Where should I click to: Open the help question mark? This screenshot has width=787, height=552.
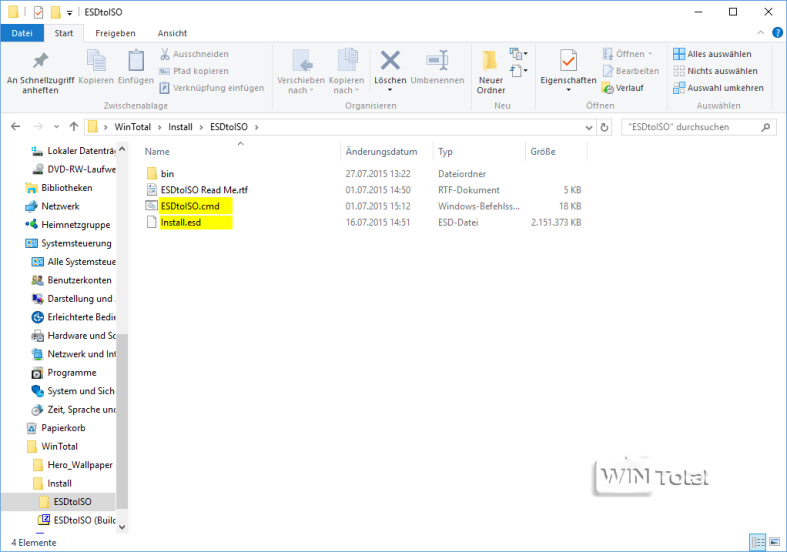click(777, 33)
